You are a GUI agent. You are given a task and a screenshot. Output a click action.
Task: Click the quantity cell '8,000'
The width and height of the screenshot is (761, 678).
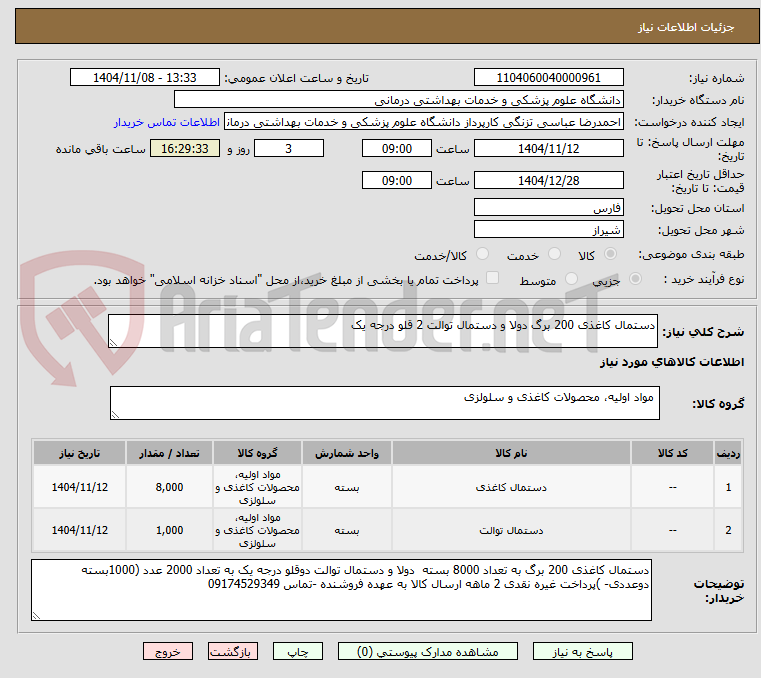pyautogui.click(x=169, y=487)
